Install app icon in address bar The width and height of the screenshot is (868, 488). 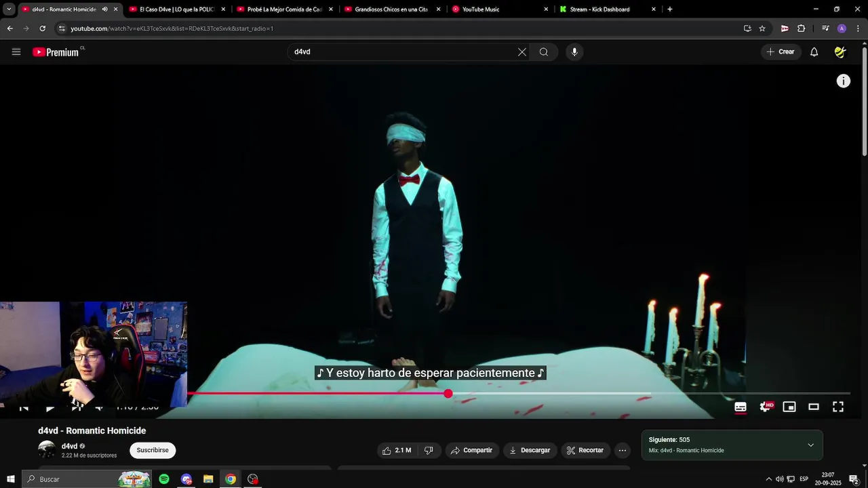click(747, 28)
